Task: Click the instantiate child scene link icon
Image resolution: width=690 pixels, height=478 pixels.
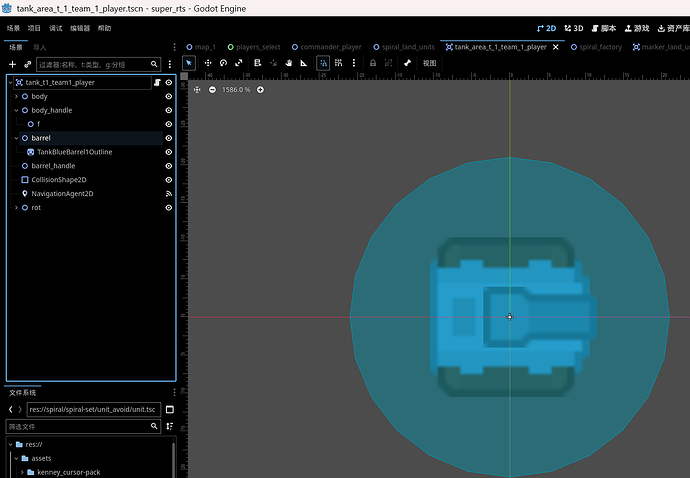Action: [28, 64]
